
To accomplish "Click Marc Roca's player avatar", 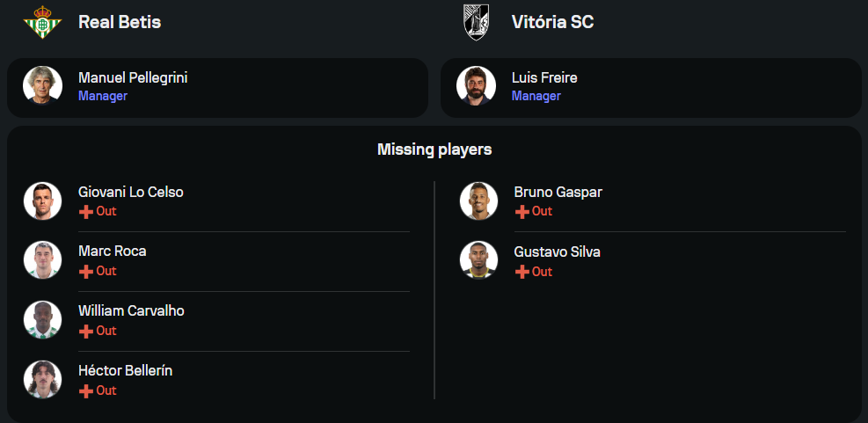I will pos(42,260).
